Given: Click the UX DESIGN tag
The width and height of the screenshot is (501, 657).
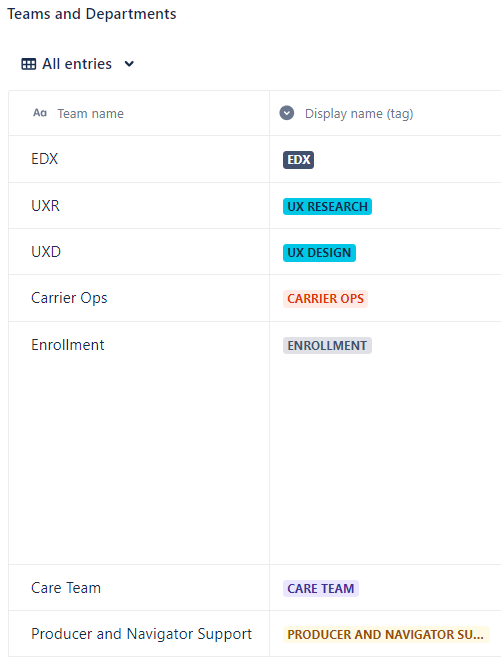Looking at the screenshot, I should tap(319, 253).
